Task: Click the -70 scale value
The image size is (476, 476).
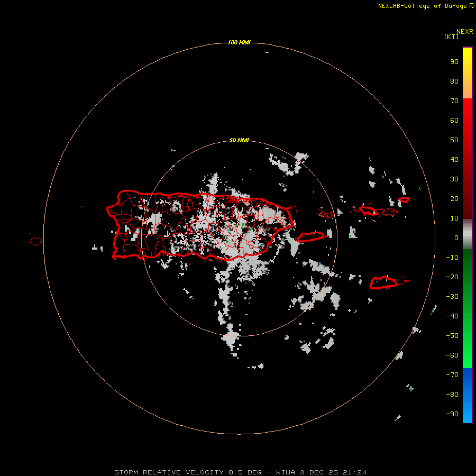Action: [452, 374]
